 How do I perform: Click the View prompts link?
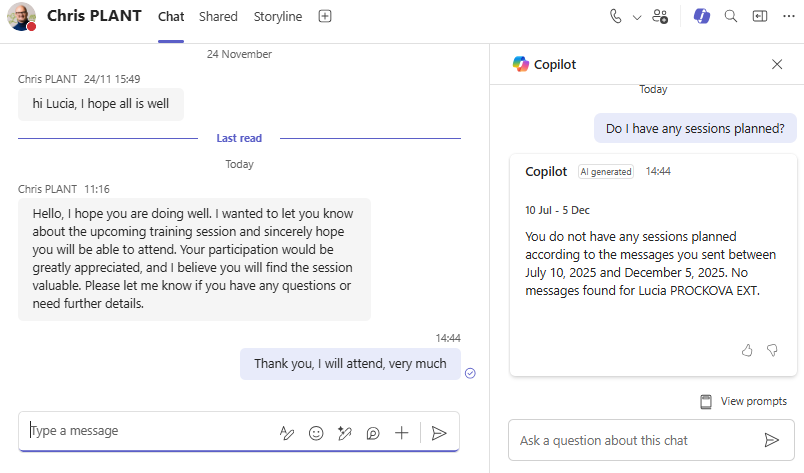[x=743, y=401]
